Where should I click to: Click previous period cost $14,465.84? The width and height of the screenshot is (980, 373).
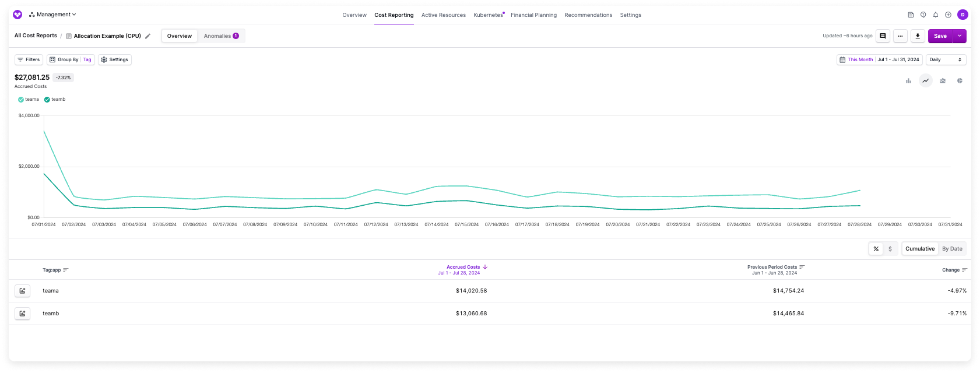click(x=788, y=314)
